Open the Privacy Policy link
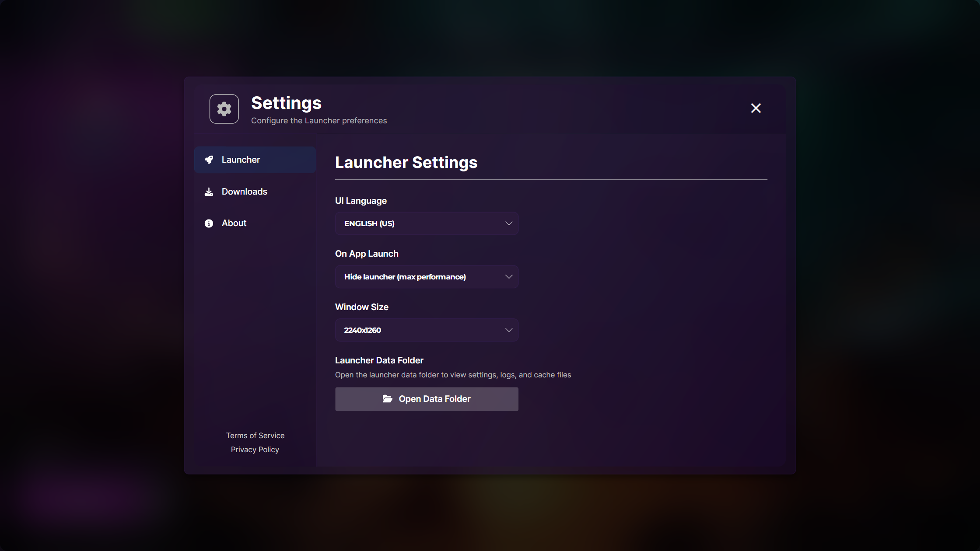Viewport: 980px width, 551px height. [255, 450]
